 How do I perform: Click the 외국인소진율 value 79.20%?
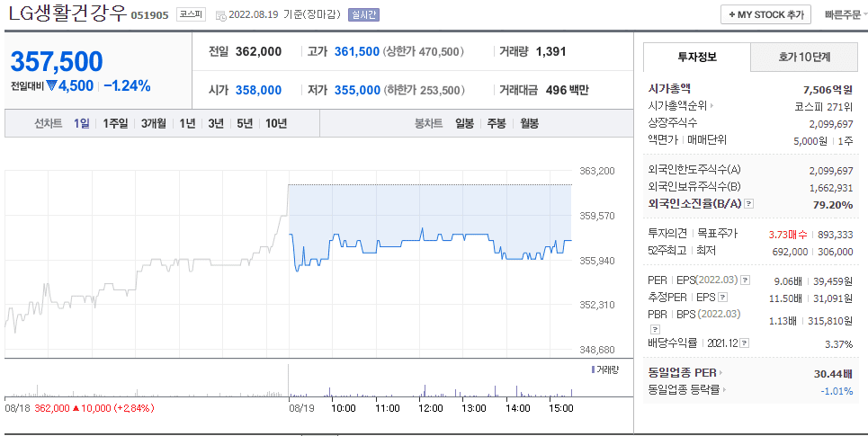(x=833, y=205)
